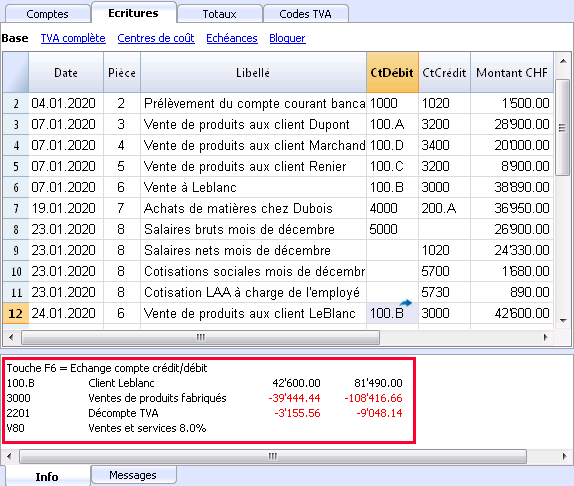
Task: Click the table vertical scrollbar thumb
Action: coord(562,127)
